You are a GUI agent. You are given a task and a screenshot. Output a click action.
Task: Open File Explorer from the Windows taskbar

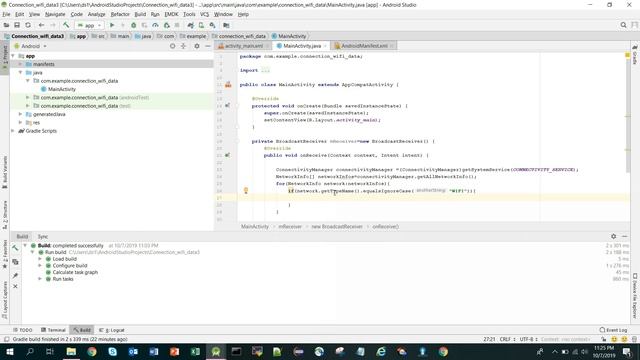[71, 351]
